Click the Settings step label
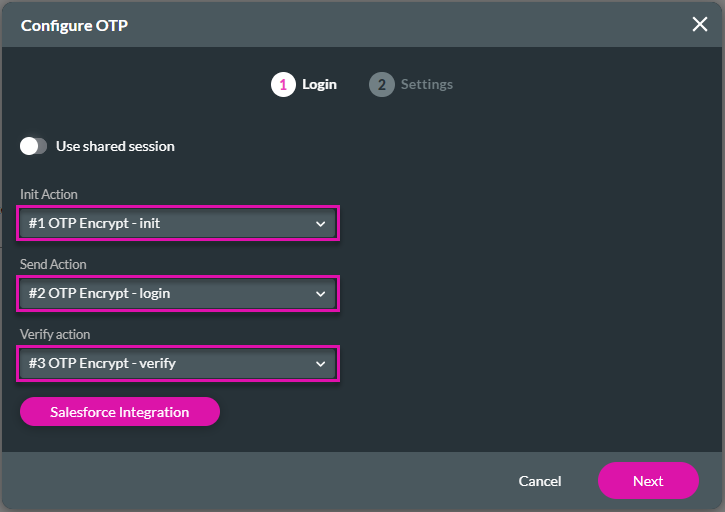725x512 pixels. pos(427,85)
